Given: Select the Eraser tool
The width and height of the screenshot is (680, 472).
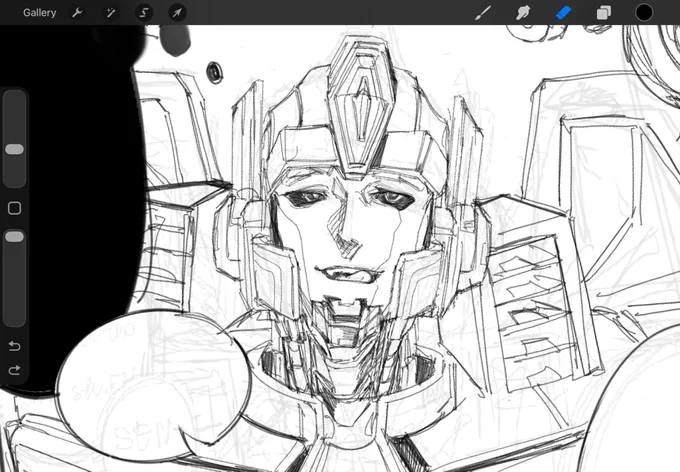Looking at the screenshot, I should 563,13.
